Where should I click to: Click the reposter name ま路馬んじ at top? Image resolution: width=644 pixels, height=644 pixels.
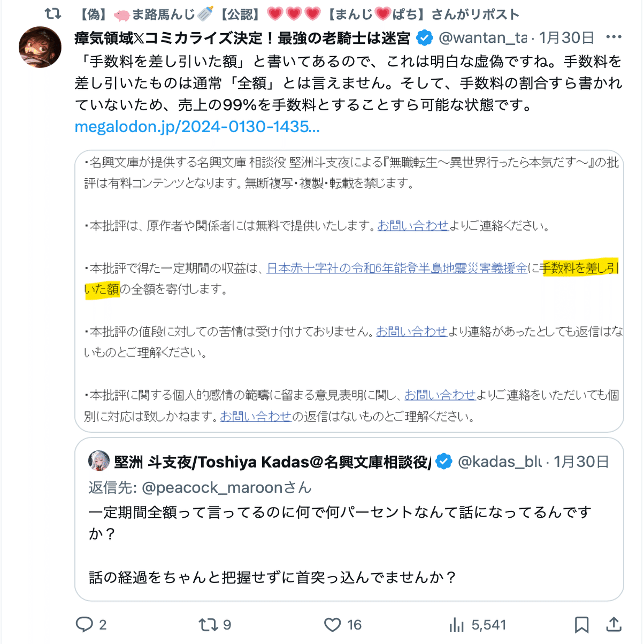[x=163, y=14]
